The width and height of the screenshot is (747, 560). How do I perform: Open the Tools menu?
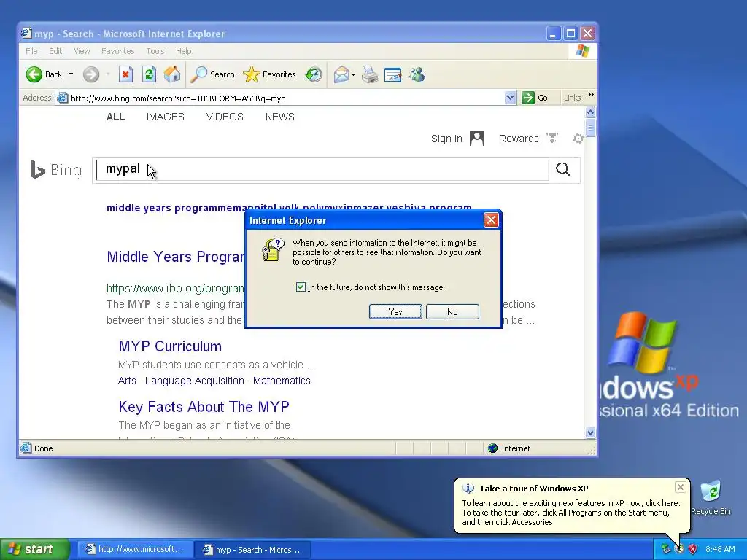coord(155,51)
